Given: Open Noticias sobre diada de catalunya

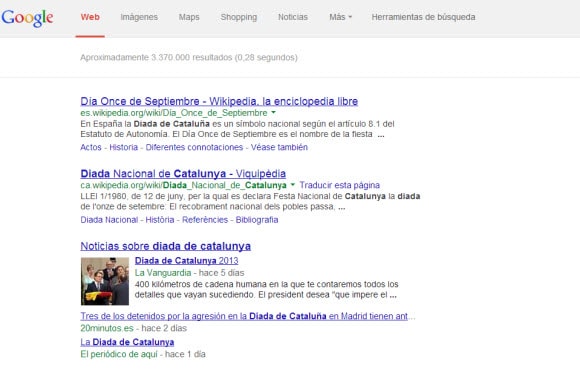Looking at the screenshot, I should (x=166, y=246).
